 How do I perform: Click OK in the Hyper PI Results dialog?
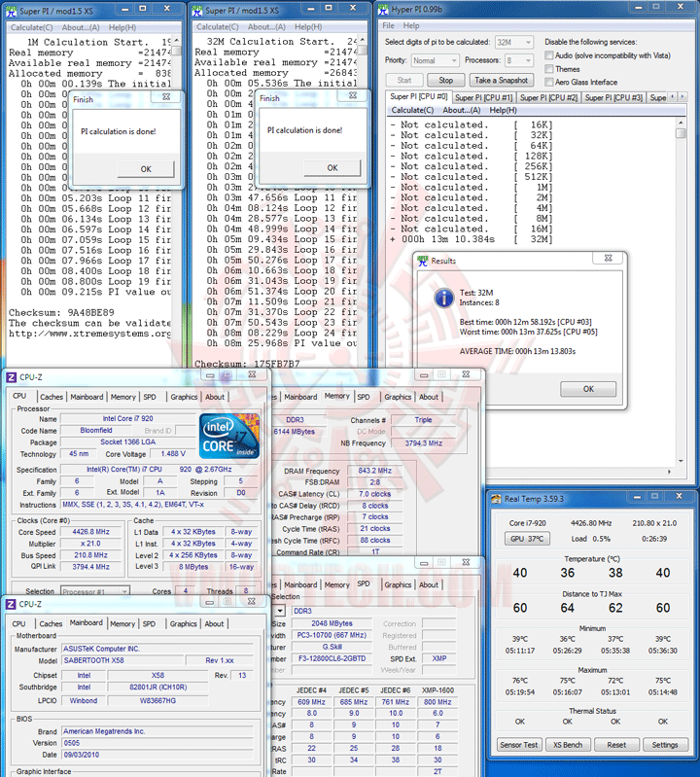(x=588, y=389)
